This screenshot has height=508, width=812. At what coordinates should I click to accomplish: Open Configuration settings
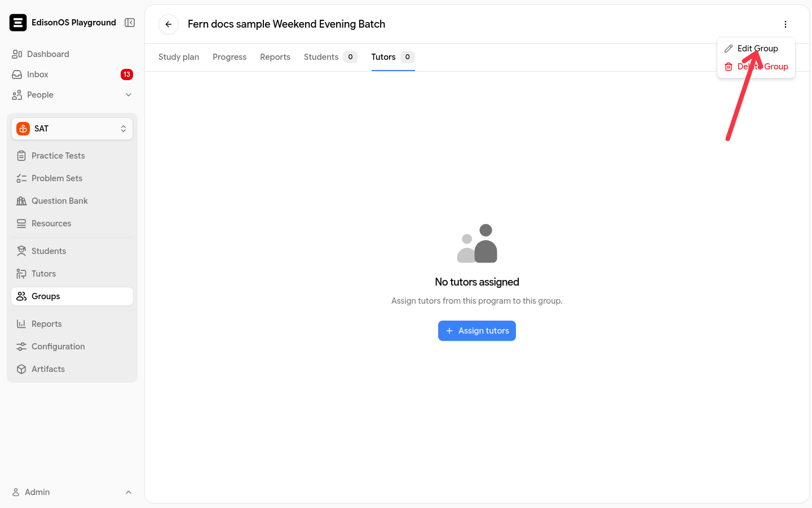(x=72, y=347)
